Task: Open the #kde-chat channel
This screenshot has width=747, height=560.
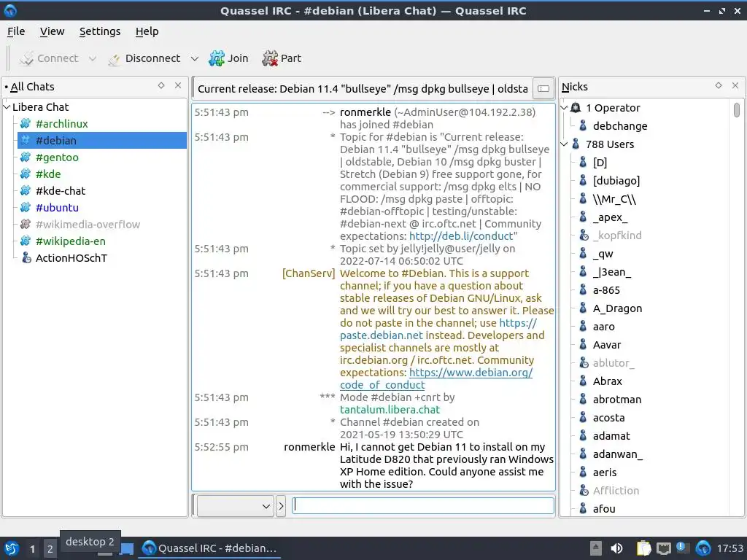Action: pyautogui.click(x=61, y=191)
